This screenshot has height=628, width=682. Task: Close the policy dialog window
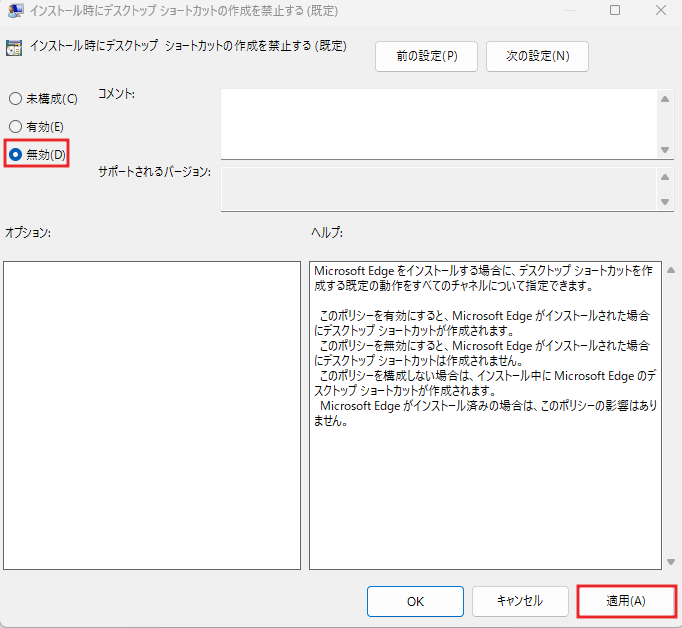(x=661, y=10)
